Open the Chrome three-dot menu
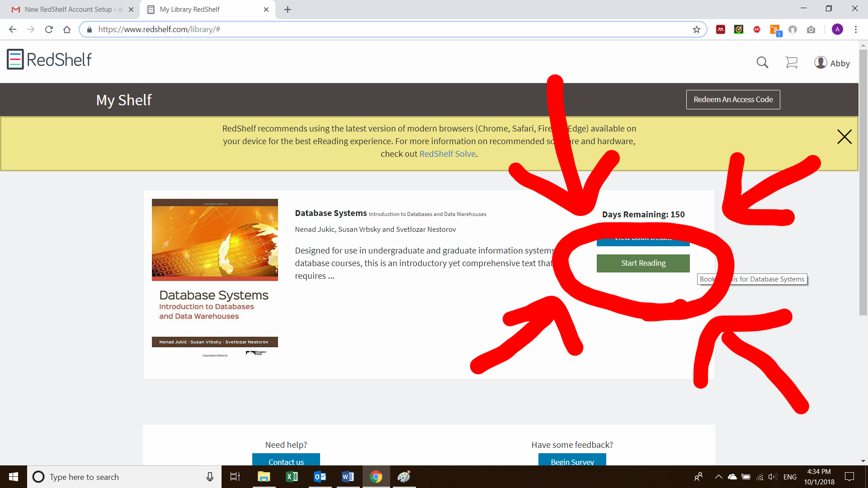This screenshot has height=488, width=868. pos(856,29)
